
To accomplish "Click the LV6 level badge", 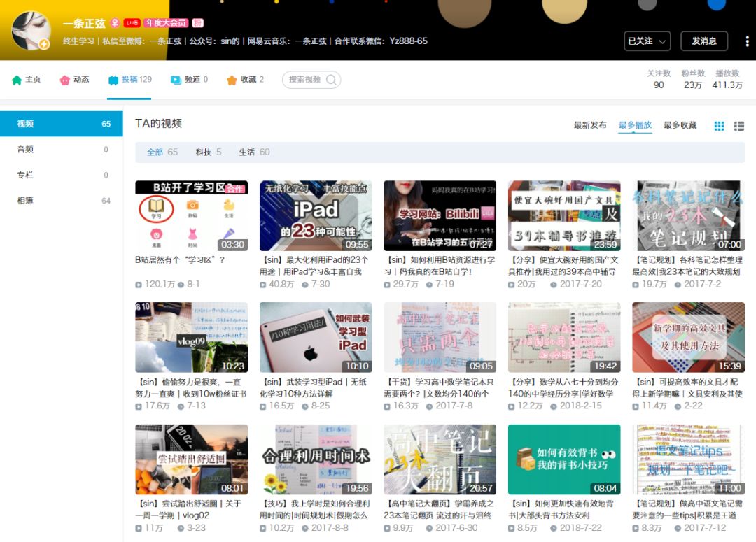I will coord(132,22).
